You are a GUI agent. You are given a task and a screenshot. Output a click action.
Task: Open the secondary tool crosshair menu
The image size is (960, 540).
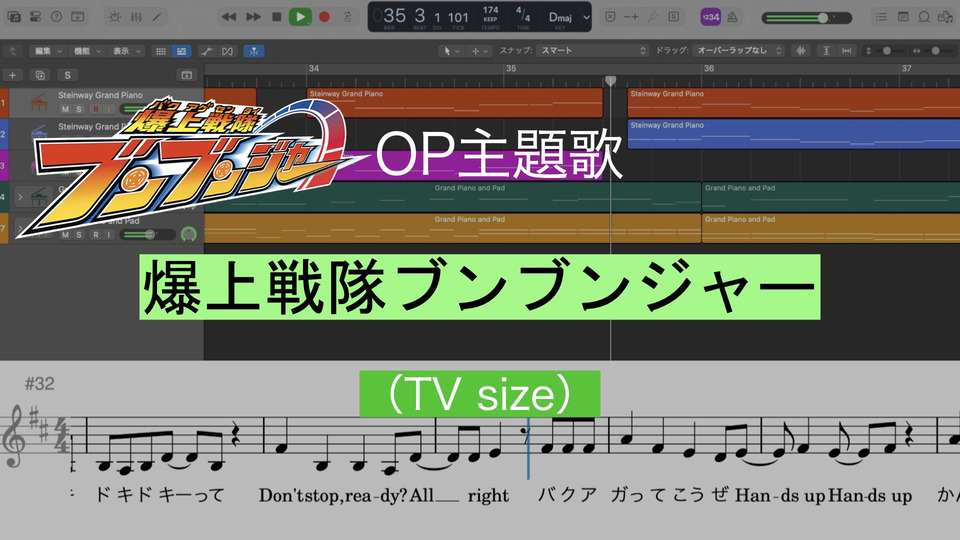[x=479, y=51]
